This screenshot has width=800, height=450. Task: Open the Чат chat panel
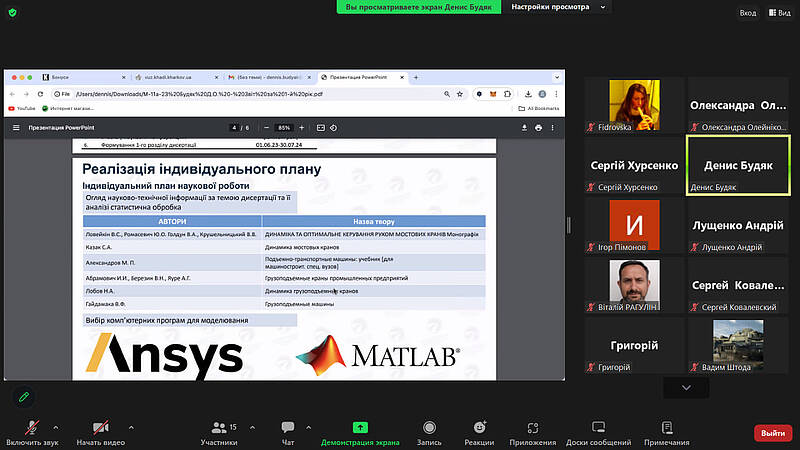pos(288,433)
